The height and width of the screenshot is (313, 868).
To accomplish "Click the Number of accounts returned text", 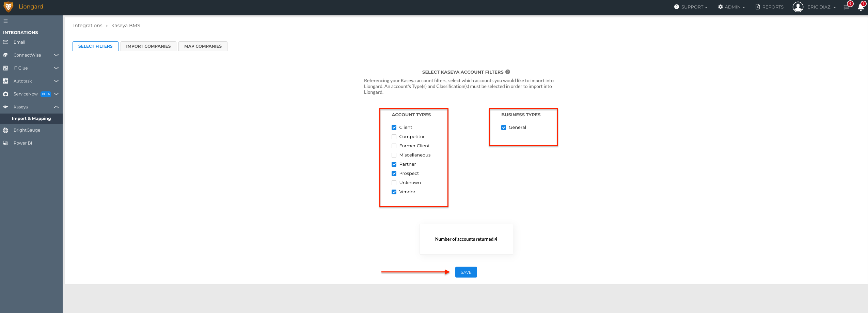I will [x=466, y=239].
